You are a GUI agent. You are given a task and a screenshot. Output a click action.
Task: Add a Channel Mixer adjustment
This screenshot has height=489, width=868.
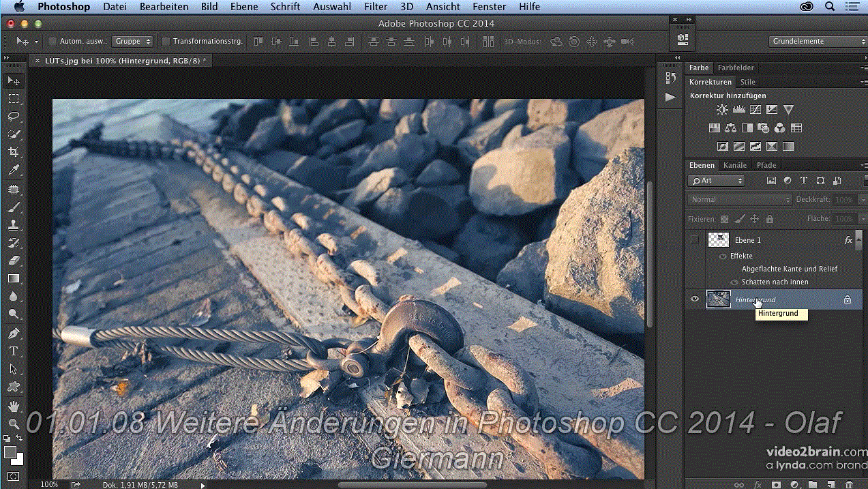[780, 128]
